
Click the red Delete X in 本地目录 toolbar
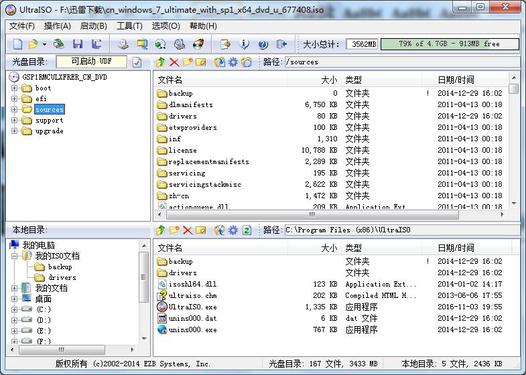pyautogui.click(x=187, y=230)
